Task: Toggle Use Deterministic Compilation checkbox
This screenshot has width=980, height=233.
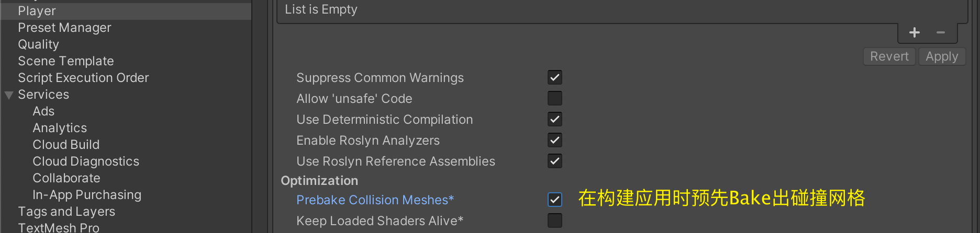Action: [555, 120]
